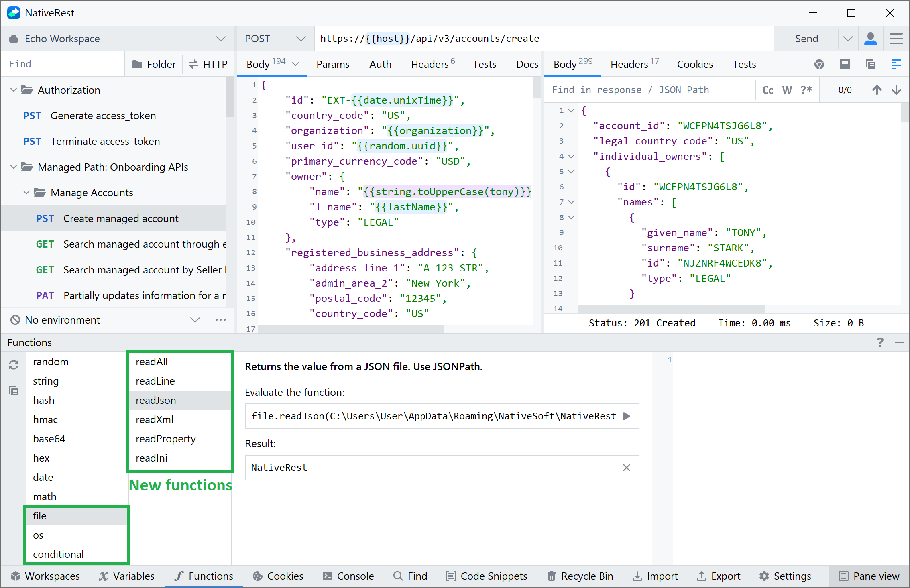
Task: Open the environment selector dropdown
Action: coord(195,320)
